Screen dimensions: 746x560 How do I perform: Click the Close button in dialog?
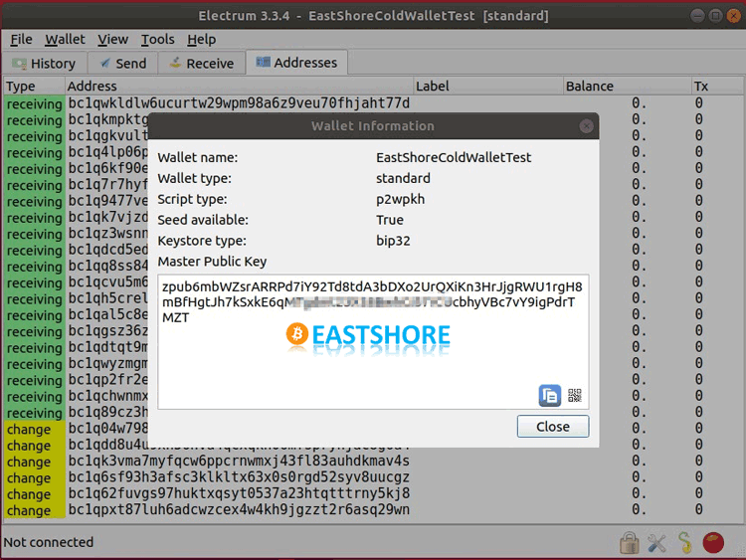pos(553,427)
